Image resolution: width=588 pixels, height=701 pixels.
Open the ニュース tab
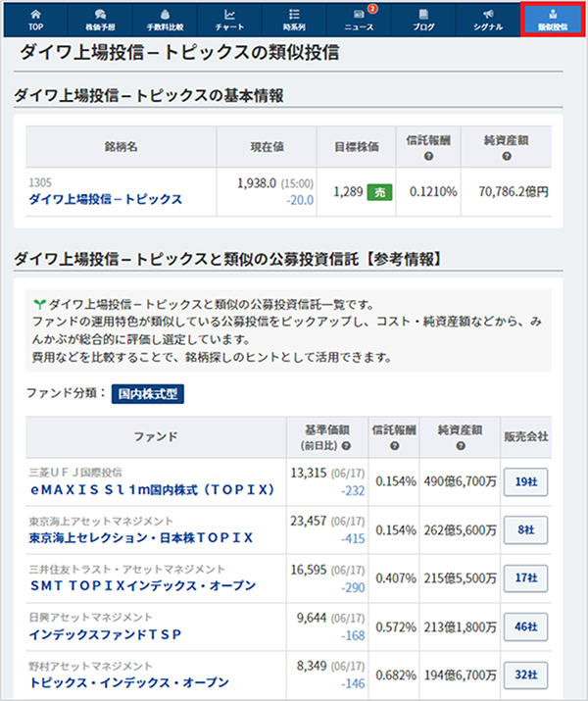pos(359,21)
